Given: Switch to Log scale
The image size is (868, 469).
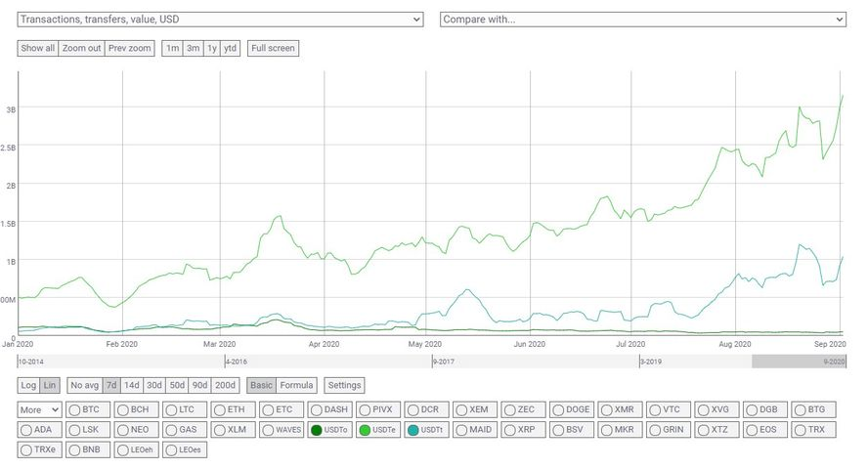Looking at the screenshot, I should click(x=28, y=385).
